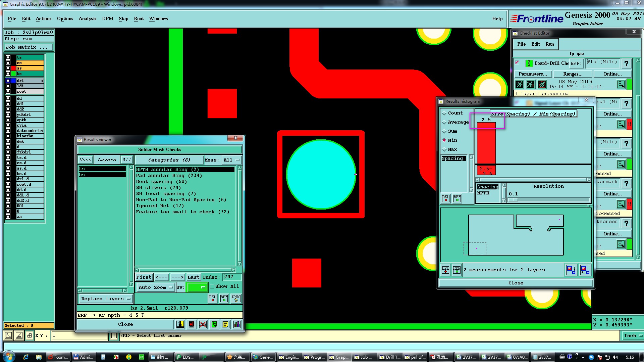Viewport: 644px width, 362px height.
Task: Click the split-view icon in Results viewer
Action: pos(180,324)
